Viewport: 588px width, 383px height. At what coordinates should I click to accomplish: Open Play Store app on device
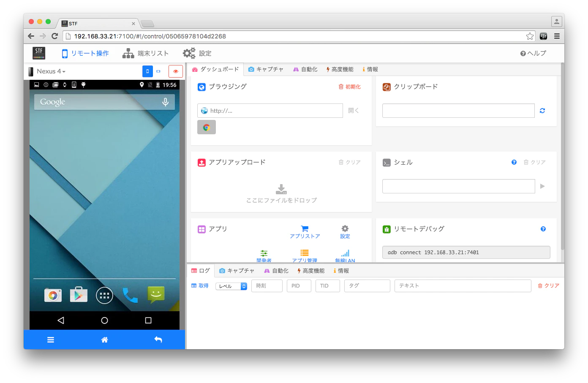tap(79, 295)
